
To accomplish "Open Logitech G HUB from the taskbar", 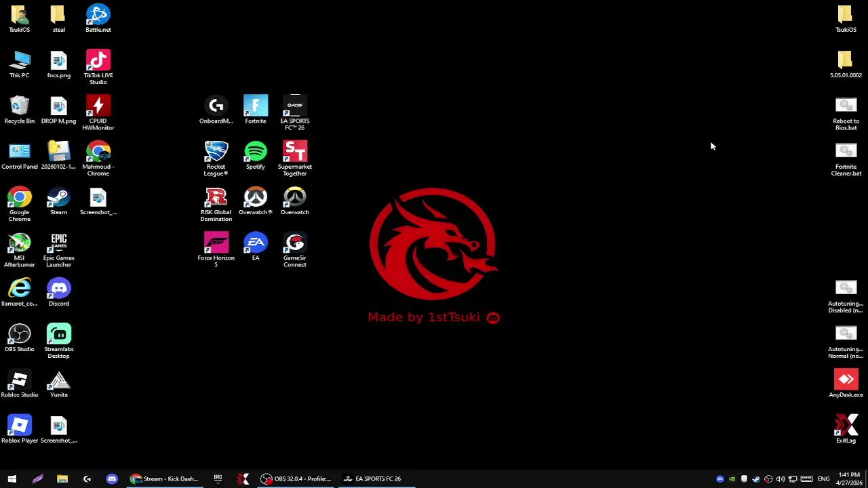I will click(87, 479).
